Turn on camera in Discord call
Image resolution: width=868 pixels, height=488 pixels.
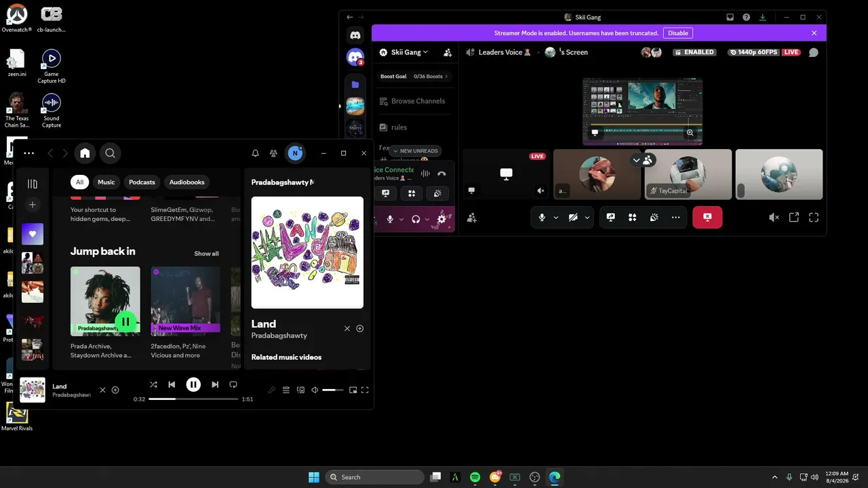click(573, 218)
